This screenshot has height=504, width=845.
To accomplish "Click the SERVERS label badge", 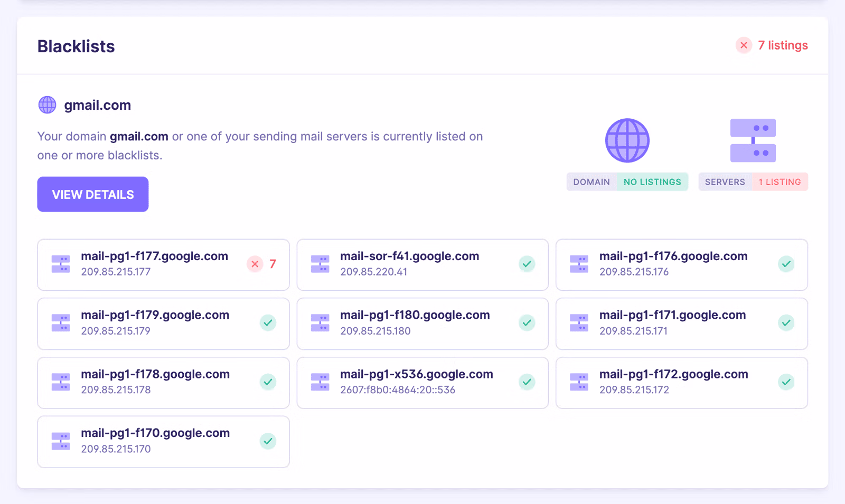I will pyautogui.click(x=725, y=182).
